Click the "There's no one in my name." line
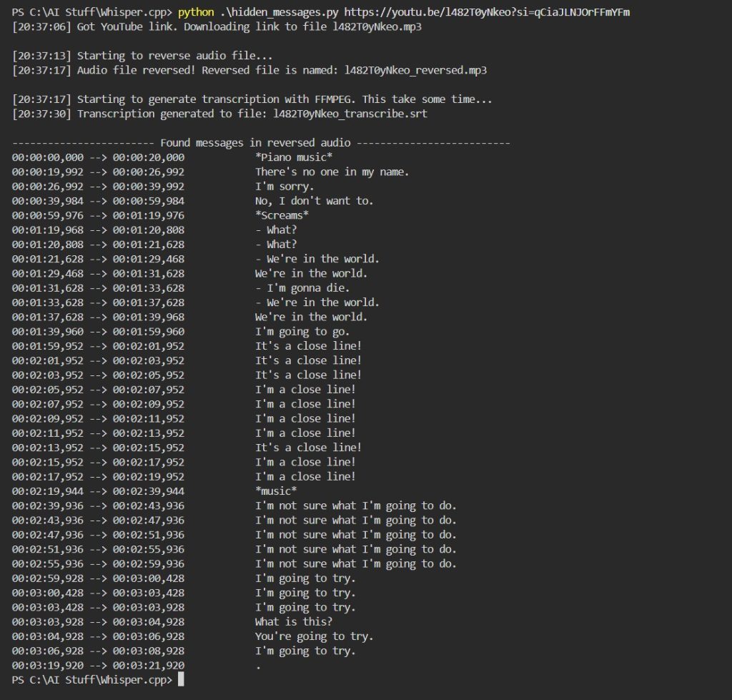Screen dimensions: 732x700 point(332,172)
